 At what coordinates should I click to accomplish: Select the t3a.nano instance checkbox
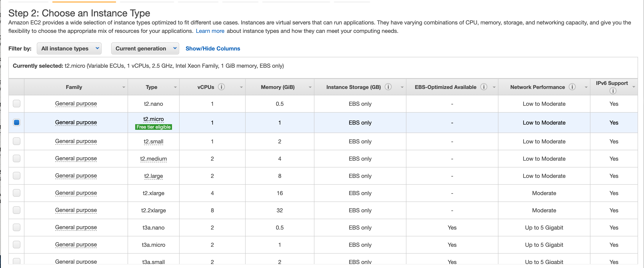pyautogui.click(x=16, y=227)
